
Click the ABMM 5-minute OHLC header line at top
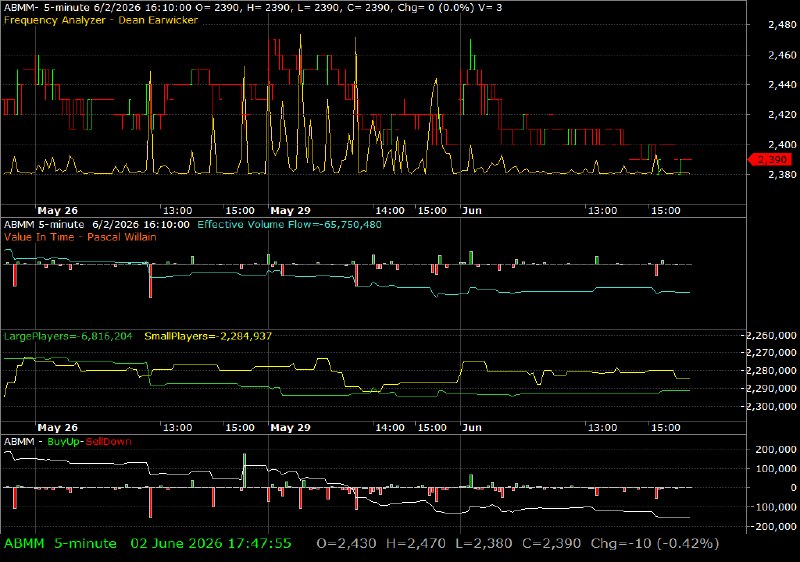pos(253,8)
